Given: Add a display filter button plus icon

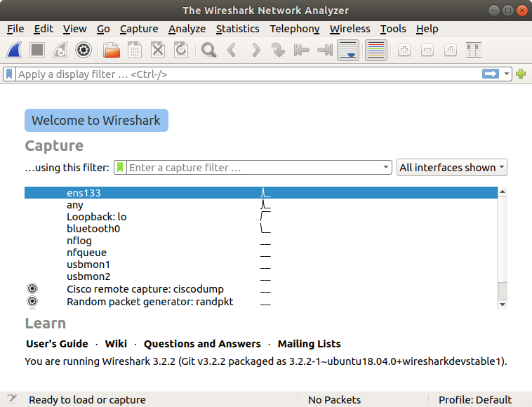Looking at the screenshot, I should (521, 74).
